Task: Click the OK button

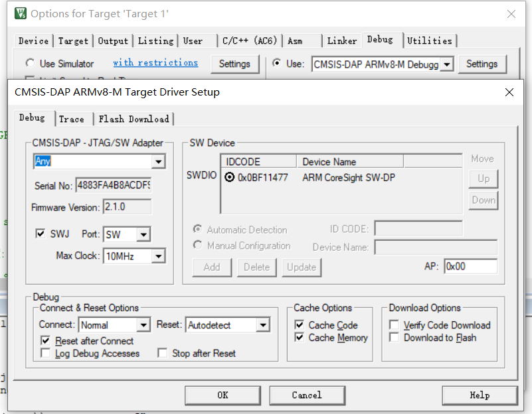Action: 223,395
